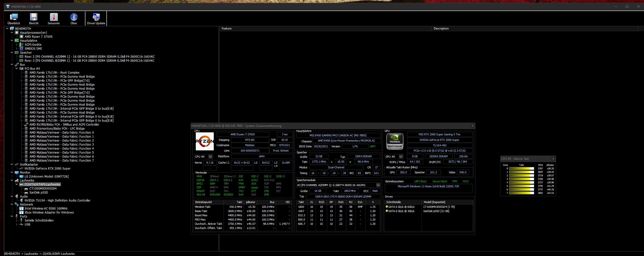Image resolution: width=644 pixels, height=256 pixels.
Task: Click the Schnittstelle column header in Drives
Action: click(403, 202)
